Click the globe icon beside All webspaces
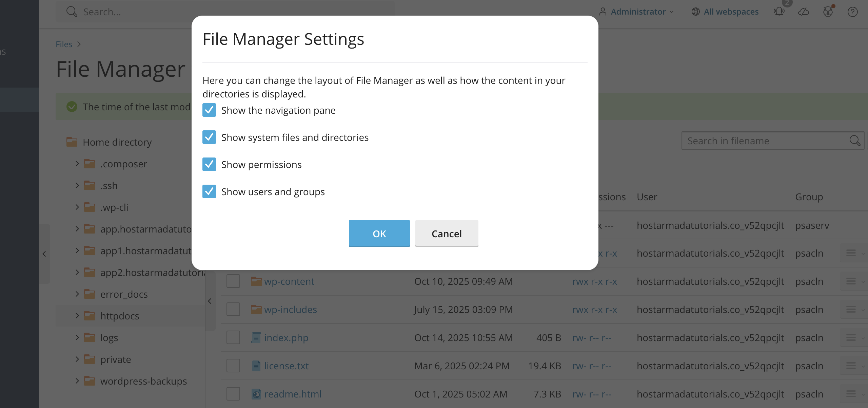The width and height of the screenshot is (868, 408). pos(695,12)
